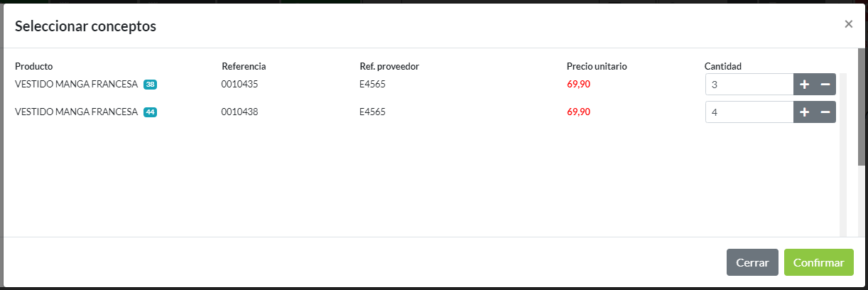This screenshot has width=868, height=290.
Task: Click the size 38 badge
Action: [x=150, y=85]
